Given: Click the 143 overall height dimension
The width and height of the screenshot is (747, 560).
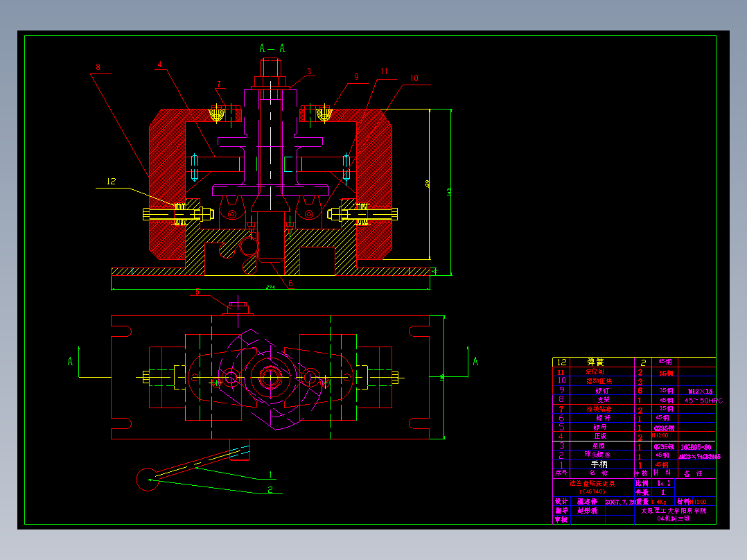Looking at the screenshot, I should pyautogui.click(x=449, y=191).
